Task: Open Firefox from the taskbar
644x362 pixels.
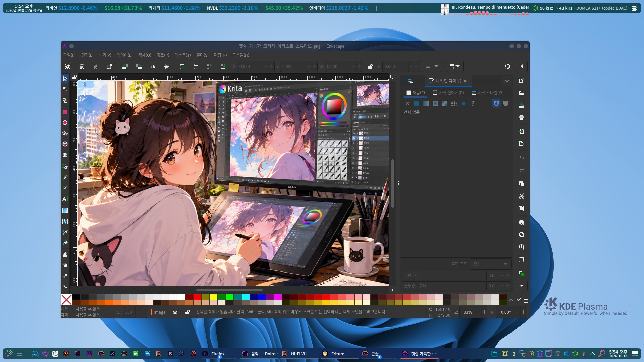Action: [218, 354]
